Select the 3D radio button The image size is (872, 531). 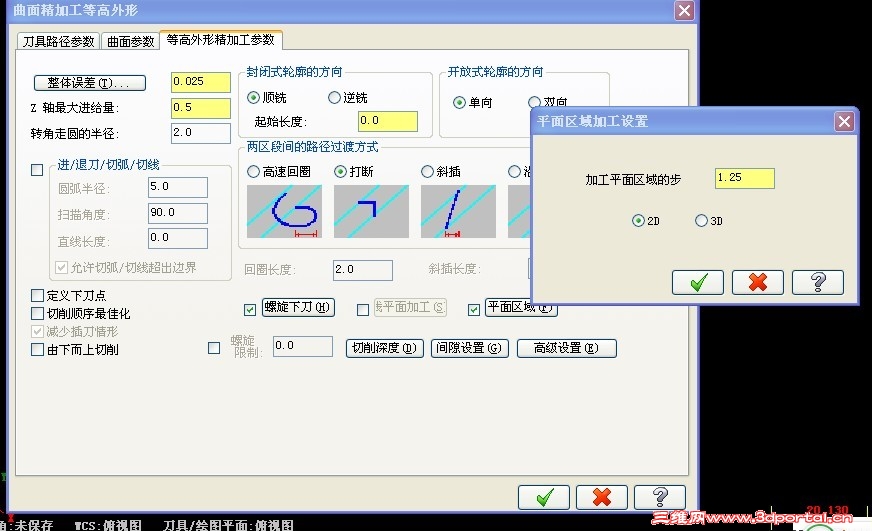click(x=701, y=221)
